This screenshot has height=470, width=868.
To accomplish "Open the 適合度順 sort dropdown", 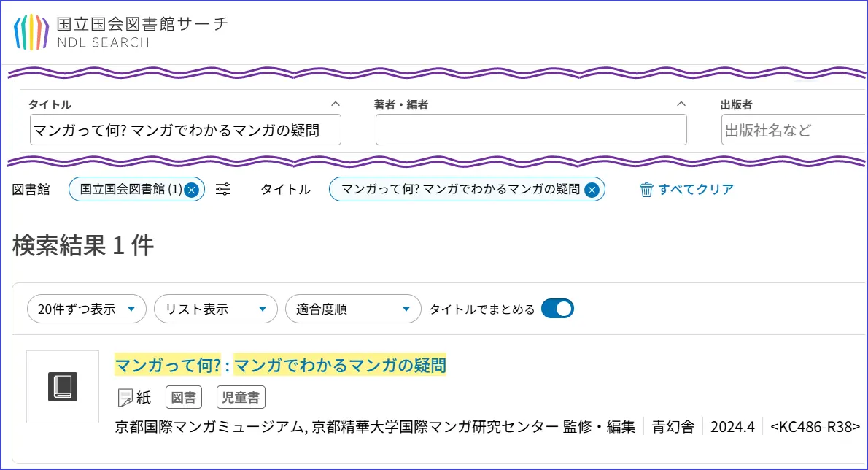I will click(353, 309).
